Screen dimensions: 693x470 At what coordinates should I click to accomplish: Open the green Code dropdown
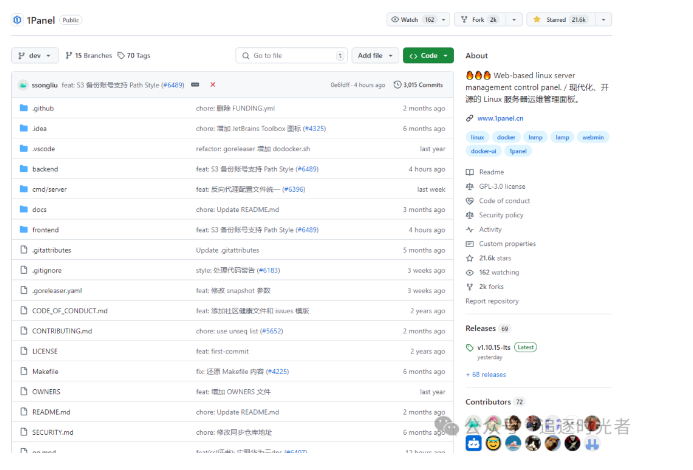click(428, 56)
